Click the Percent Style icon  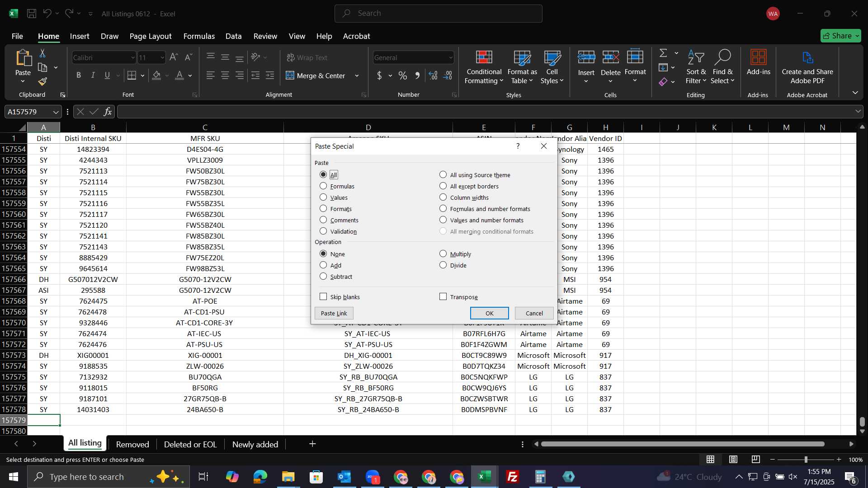coord(402,75)
